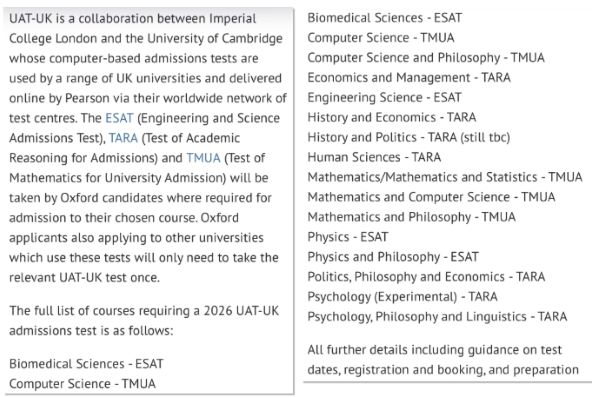This screenshot has width=600, height=398.
Task: Click 'Human Sciences - TARA' entry
Action: 374,157
